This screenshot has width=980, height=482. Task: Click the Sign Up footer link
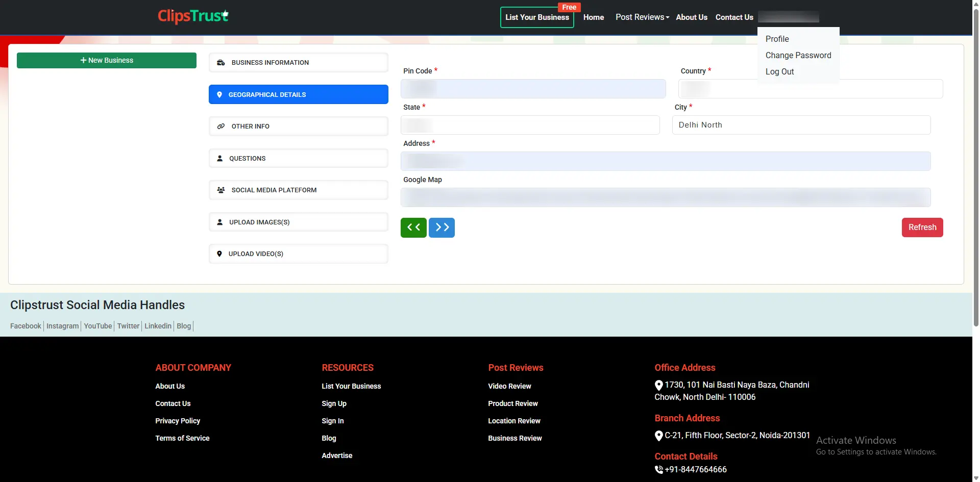[334, 403]
